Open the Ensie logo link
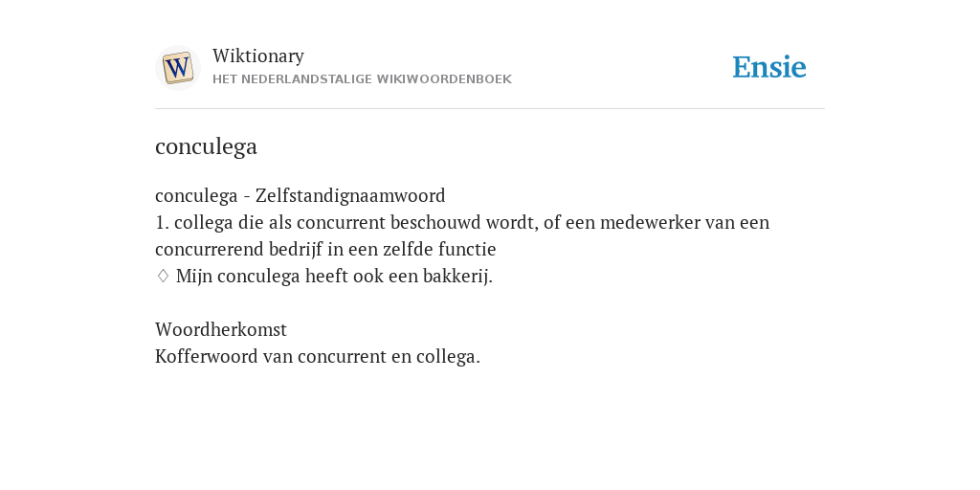Image resolution: width=980 pixels, height=490 pixels. point(769,67)
